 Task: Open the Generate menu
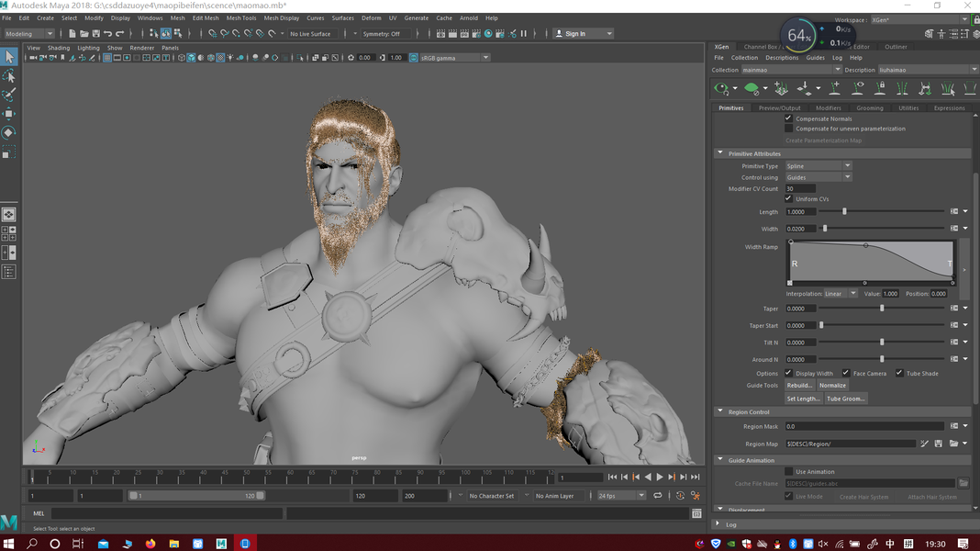(417, 18)
